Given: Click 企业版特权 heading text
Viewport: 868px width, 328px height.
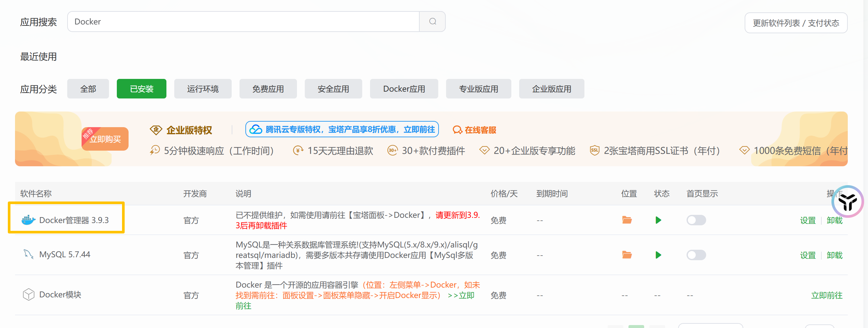Looking at the screenshot, I should (x=189, y=130).
